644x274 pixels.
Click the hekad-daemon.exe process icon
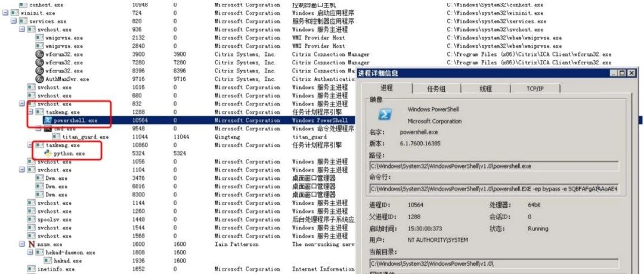click(x=39, y=253)
